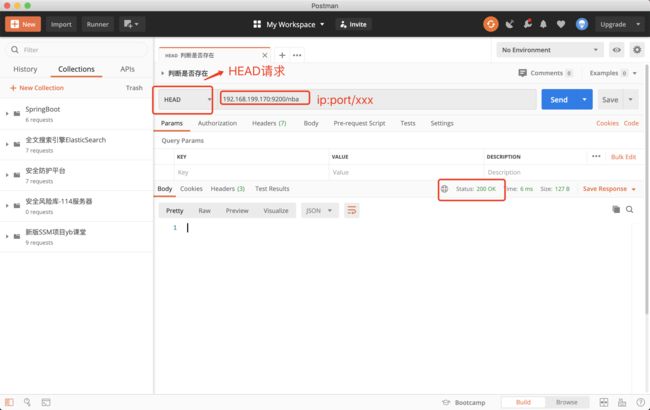Expand the 新版SSM项目yb课堂 collection arrow
The width and height of the screenshot is (650, 410).
[x=7, y=236]
